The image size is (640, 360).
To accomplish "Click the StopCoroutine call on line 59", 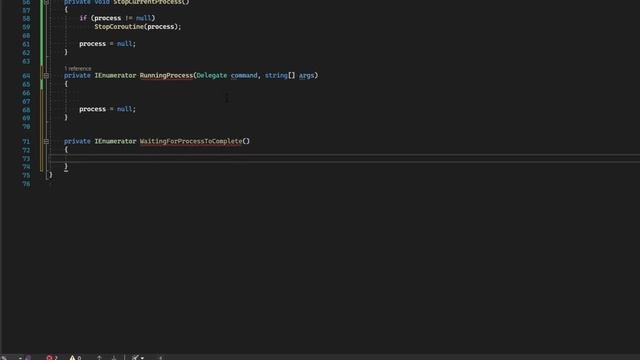I will pyautogui.click(x=119, y=27).
